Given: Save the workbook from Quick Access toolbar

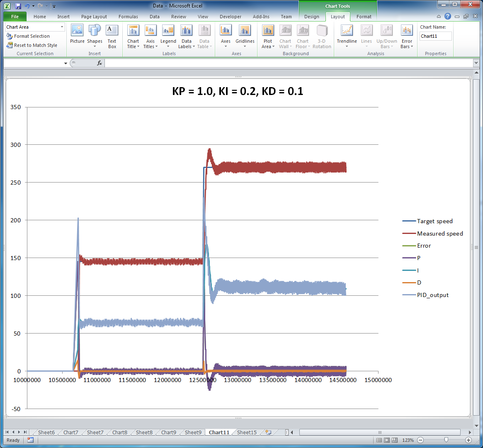Looking at the screenshot, I should pos(18,6).
